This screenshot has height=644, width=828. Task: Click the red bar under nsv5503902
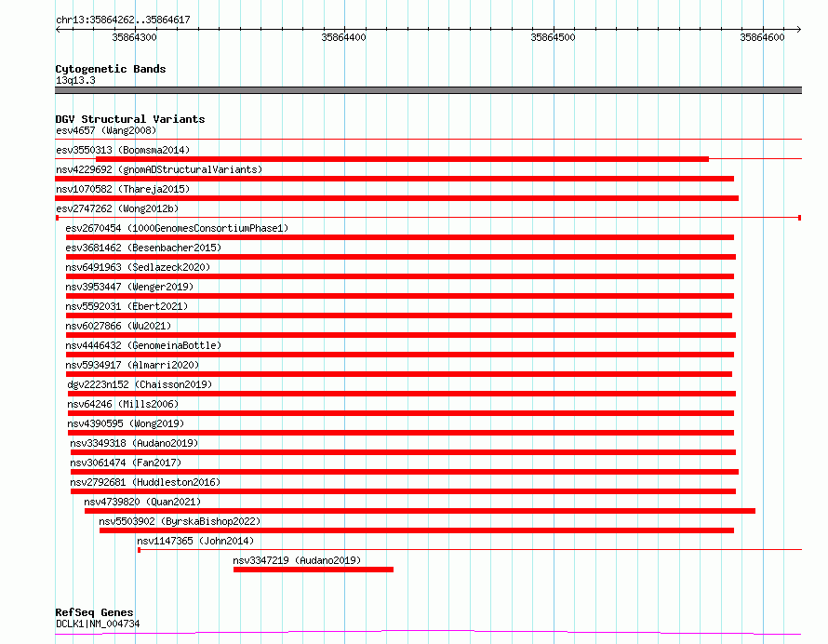(417, 530)
